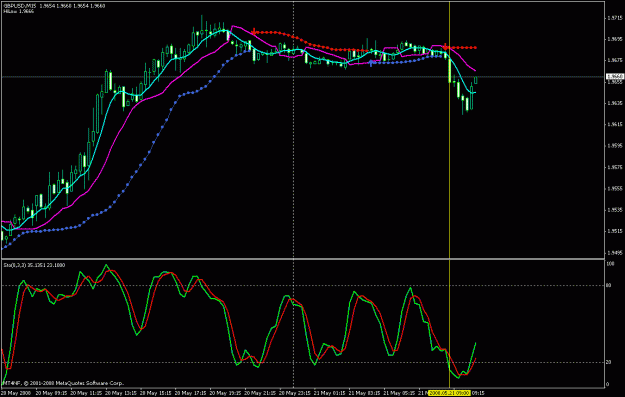Click the 20 May 21:15 time axis label
This screenshot has width=625, height=397.
pyautogui.click(x=260, y=393)
